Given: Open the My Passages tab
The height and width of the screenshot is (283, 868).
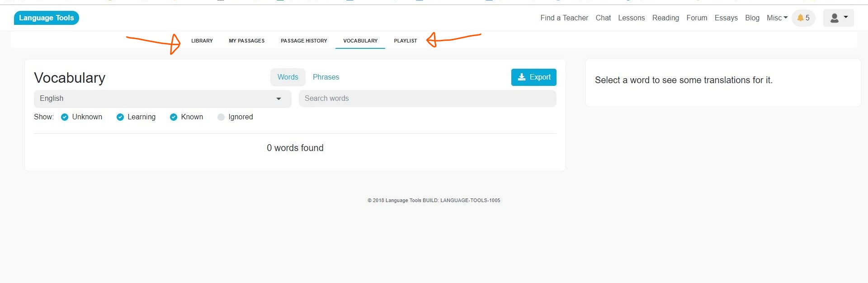Looking at the screenshot, I should [x=246, y=41].
